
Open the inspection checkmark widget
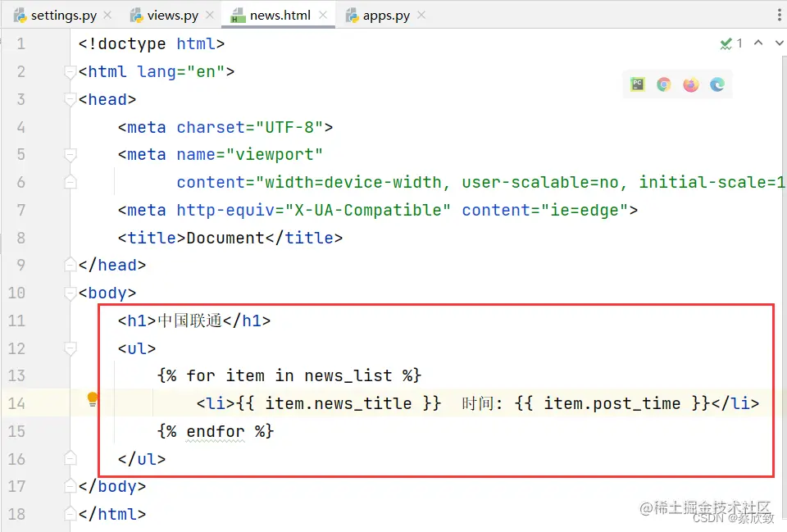730,43
